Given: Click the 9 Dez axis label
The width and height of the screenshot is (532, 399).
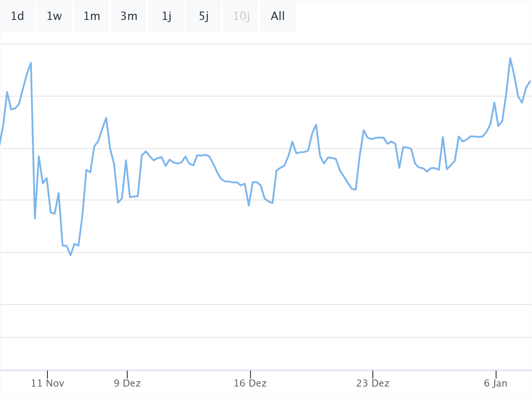Looking at the screenshot, I should 127,383.
